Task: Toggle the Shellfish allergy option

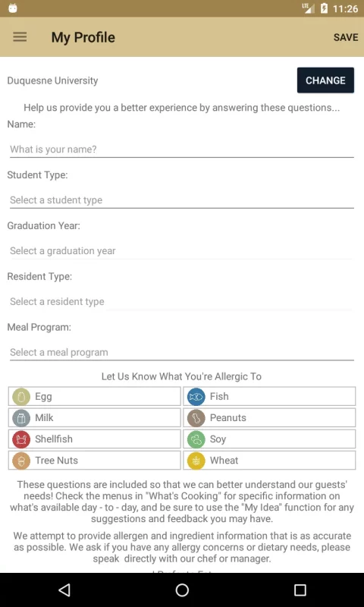Action: pyautogui.click(x=94, y=439)
